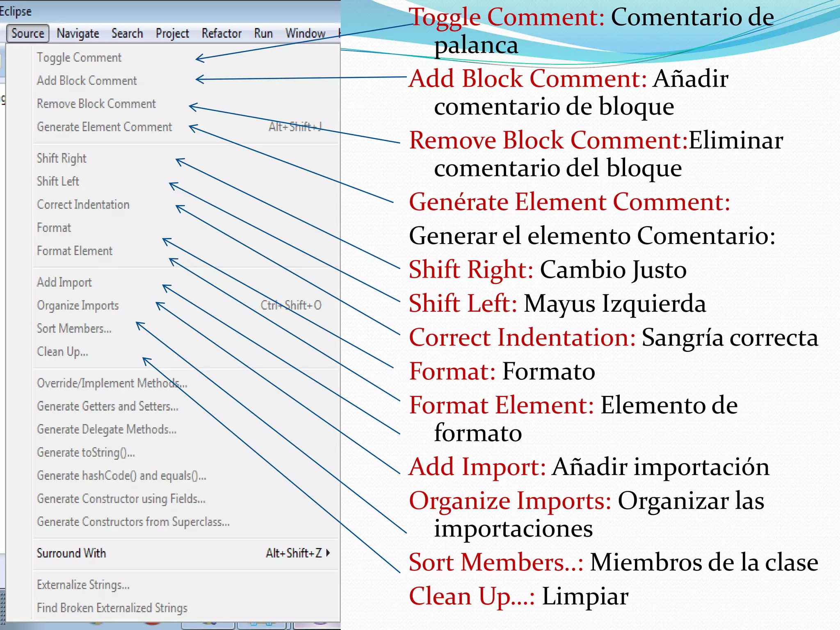Click the 'Toggle Comment:' slide heading
The image size is (840, 630).
(x=507, y=18)
